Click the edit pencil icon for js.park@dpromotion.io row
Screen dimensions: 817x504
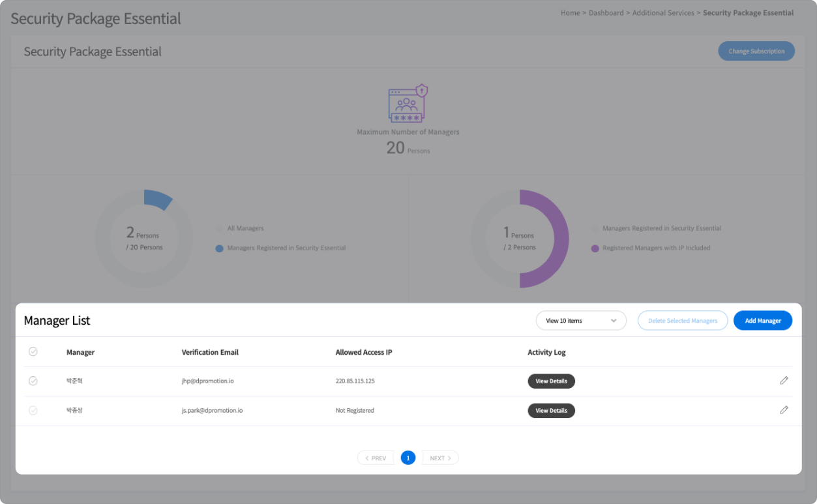point(784,410)
